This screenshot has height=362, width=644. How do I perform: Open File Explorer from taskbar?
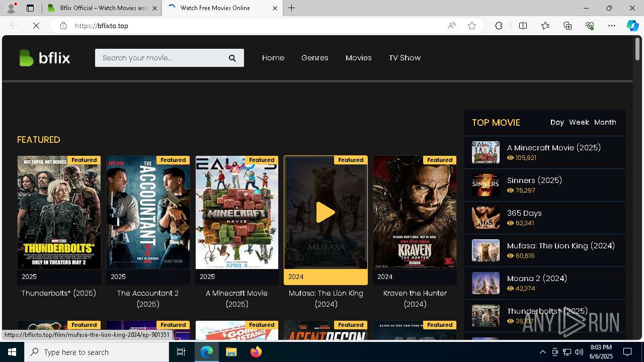231,352
